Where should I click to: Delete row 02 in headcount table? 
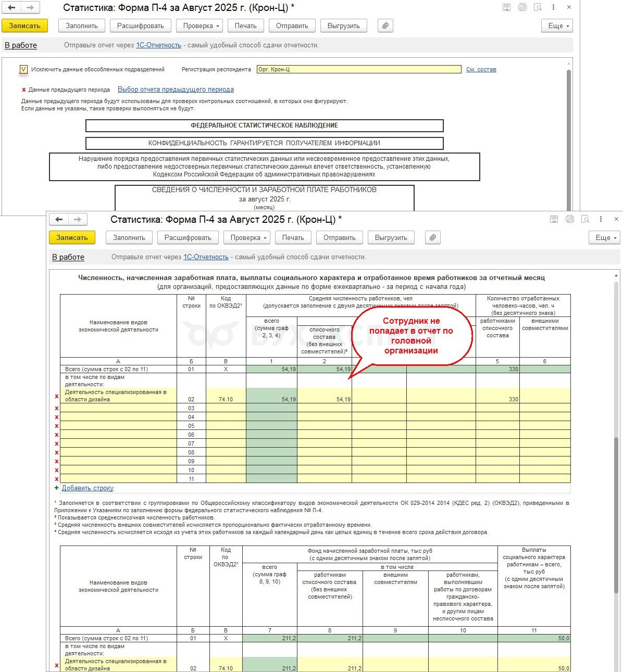point(57,397)
